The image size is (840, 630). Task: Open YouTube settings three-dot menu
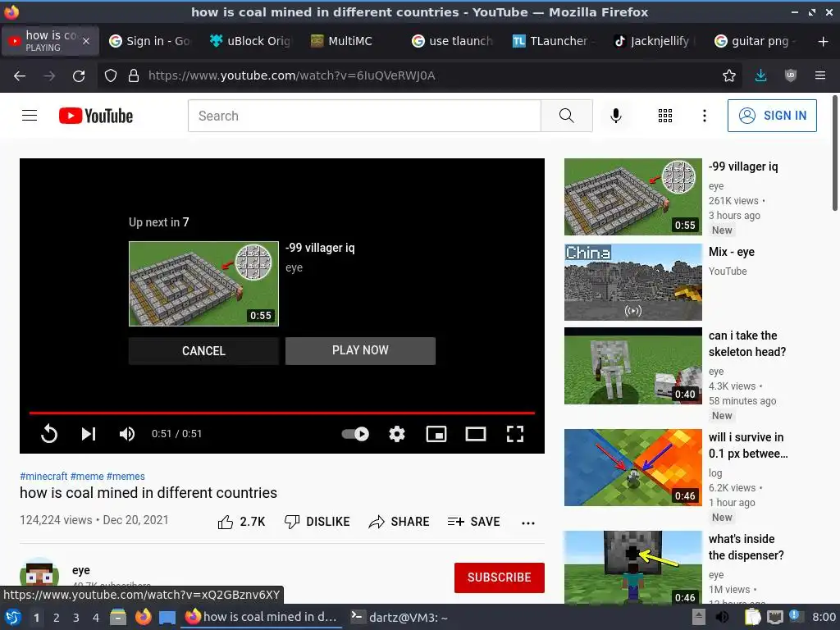705,116
